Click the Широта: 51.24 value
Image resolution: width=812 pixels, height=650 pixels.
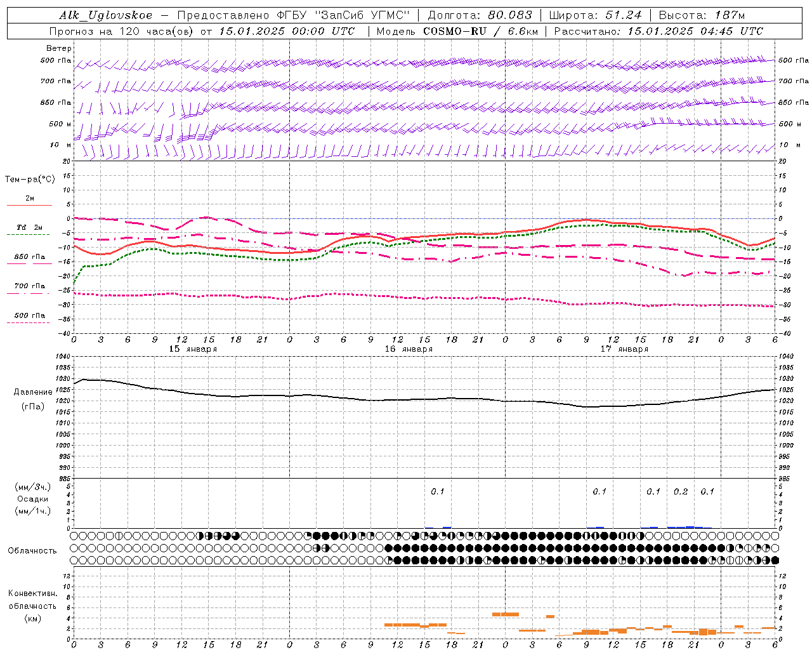click(595, 15)
